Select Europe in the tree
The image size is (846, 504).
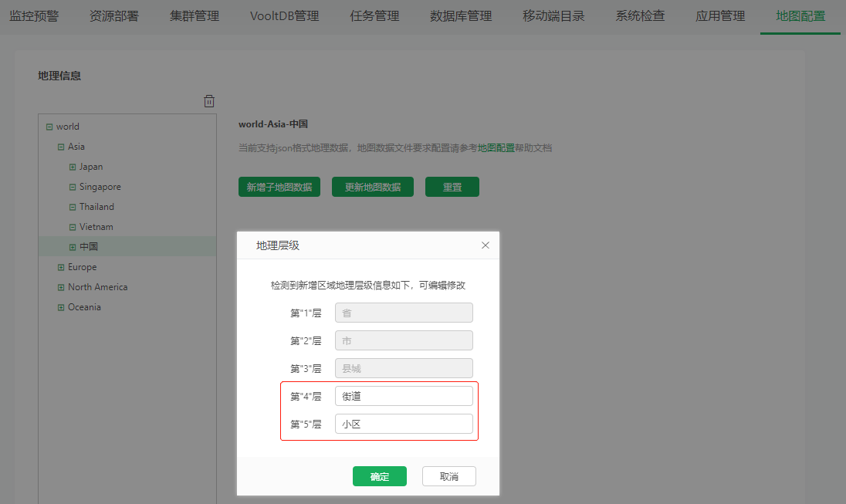tap(82, 266)
